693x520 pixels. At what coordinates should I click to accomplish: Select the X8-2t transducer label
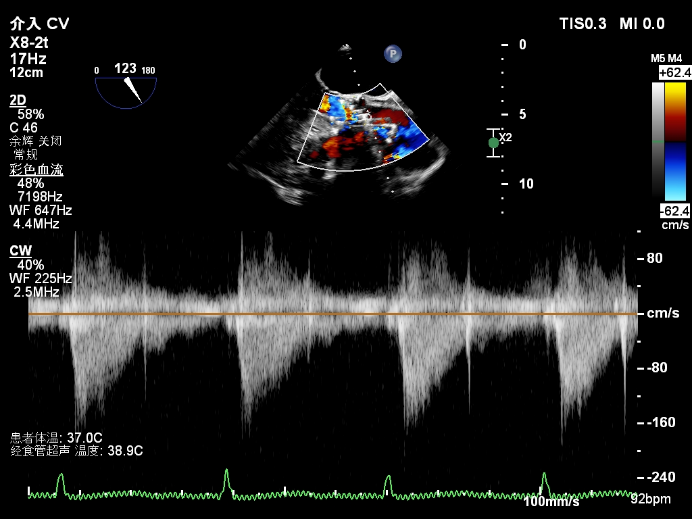pos(29,43)
